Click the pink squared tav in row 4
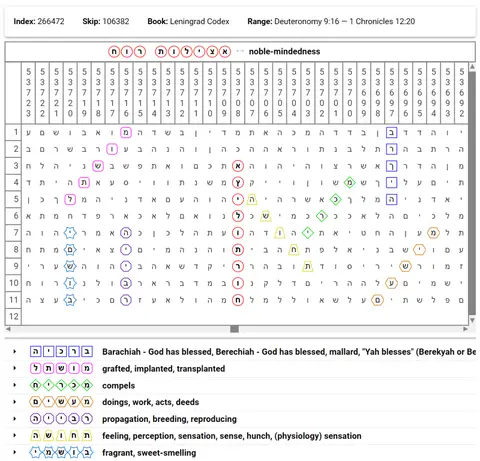The width and height of the screenshot is (480, 461). (x=84, y=182)
